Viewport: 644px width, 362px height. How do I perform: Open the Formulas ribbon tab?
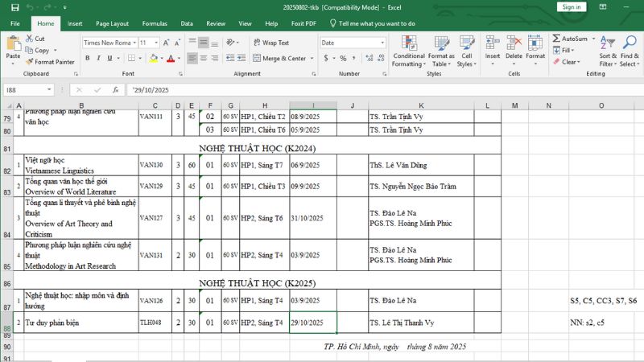(155, 23)
